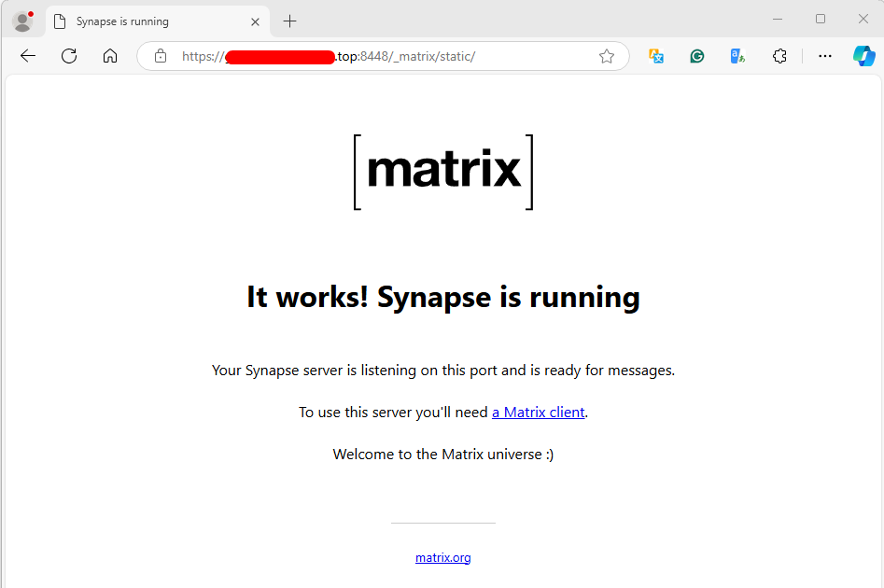
Task: Select the Synapse is running tab
Action: (158, 21)
